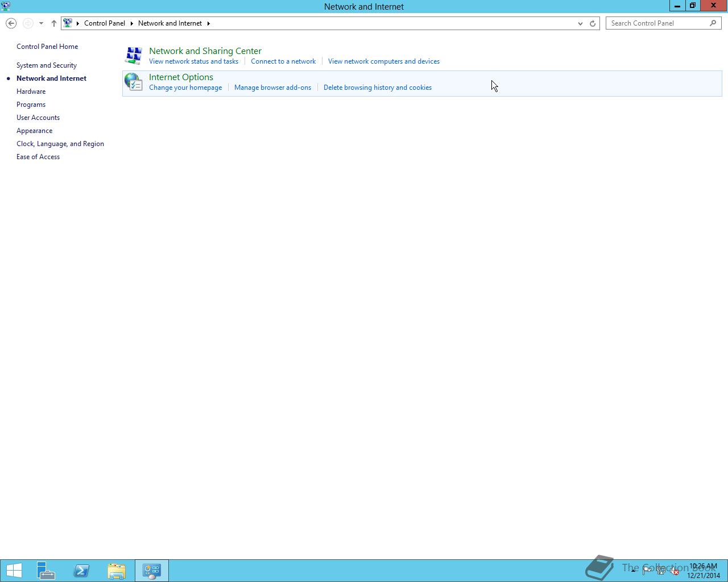This screenshot has height=582, width=728.
Task: Expand the chevron after Control Panel breadcrumb
Action: (x=131, y=23)
